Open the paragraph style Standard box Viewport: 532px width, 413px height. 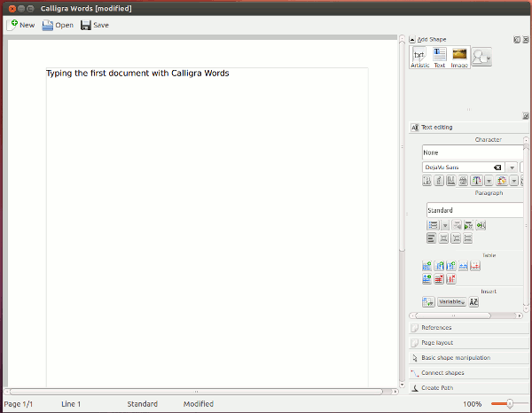pos(475,210)
